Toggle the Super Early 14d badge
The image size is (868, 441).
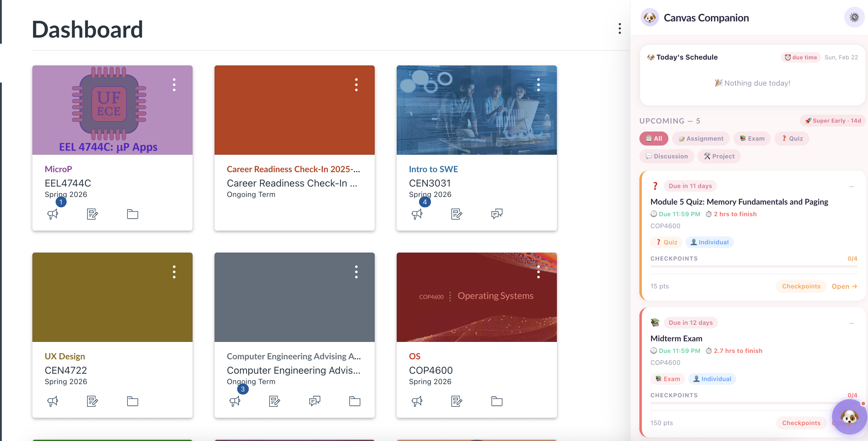(833, 121)
